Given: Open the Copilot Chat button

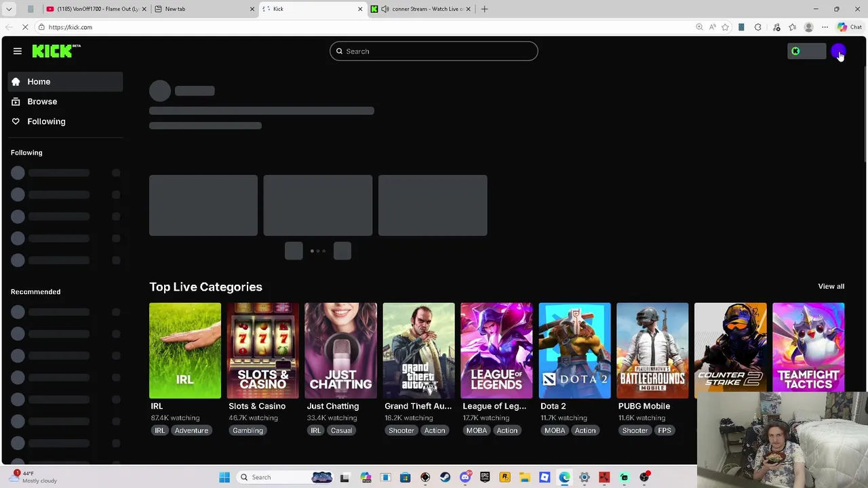Looking at the screenshot, I should (x=850, y=27).
